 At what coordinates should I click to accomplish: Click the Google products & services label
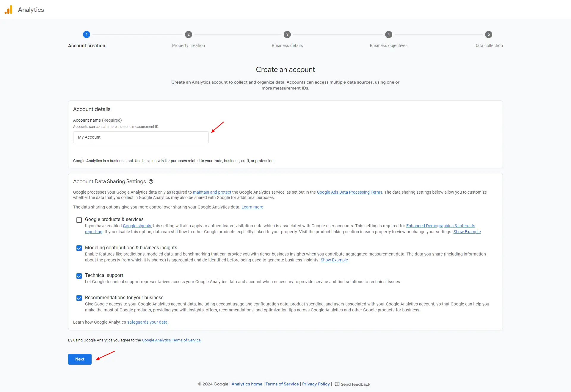point(114,219)
